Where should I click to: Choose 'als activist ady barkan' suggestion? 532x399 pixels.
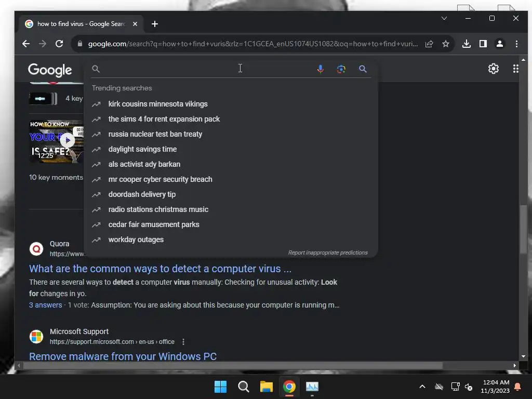(x=231, y=164)
